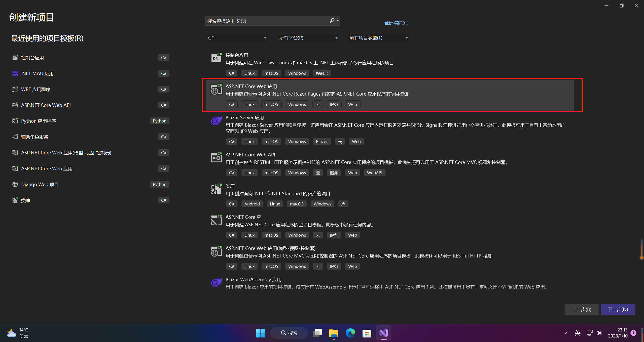This screenshot has width=644, height=342.
Task: Select the Python 应用程序 template icon
Action: click(x=15, y=121)
